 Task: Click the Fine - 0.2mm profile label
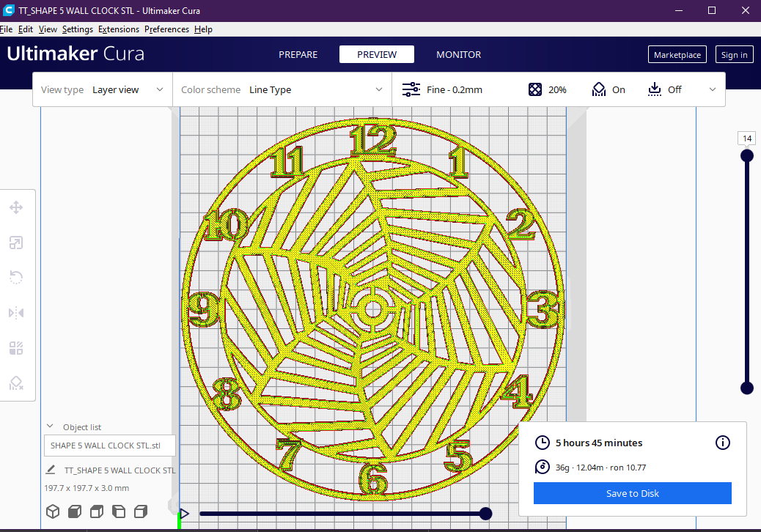(455, 89)
